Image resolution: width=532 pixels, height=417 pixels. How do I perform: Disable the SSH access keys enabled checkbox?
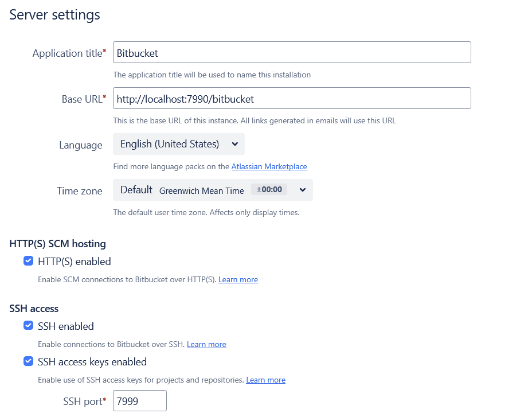click(29, 361)
